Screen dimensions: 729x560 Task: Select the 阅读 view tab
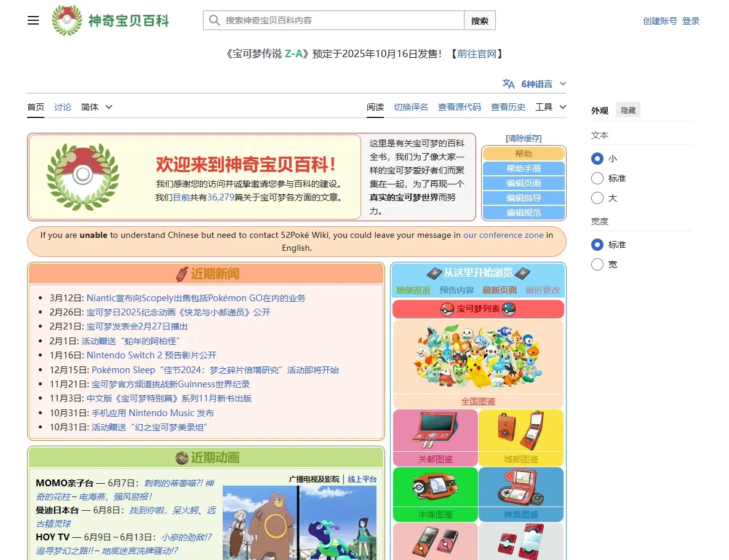(375, 107)
